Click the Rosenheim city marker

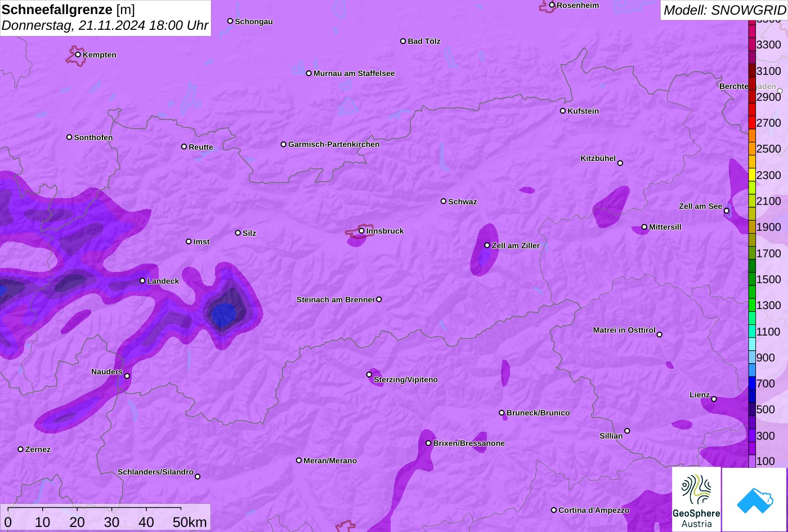click(552, 5)
